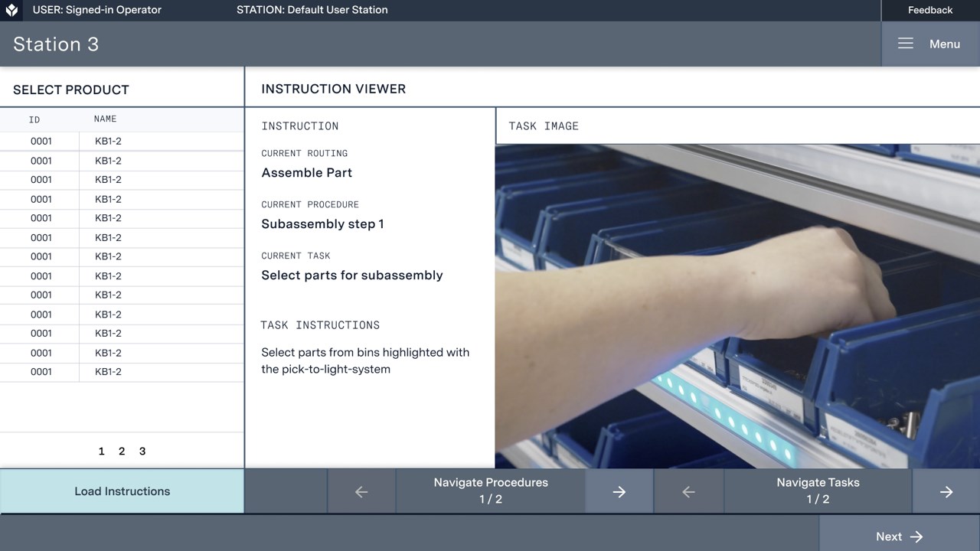Click the task image of bins
Screen dimensions: 980x551
tap(737, 306)
